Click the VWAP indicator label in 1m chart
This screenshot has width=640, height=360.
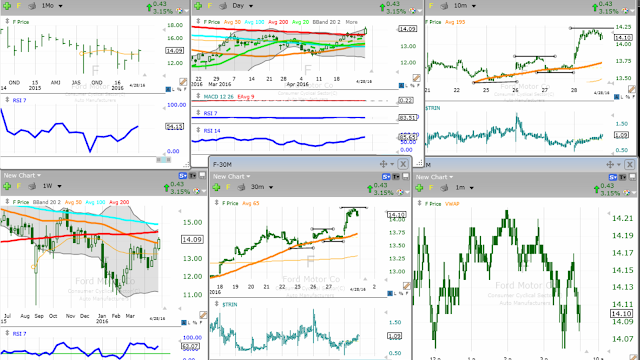point(452,204)
